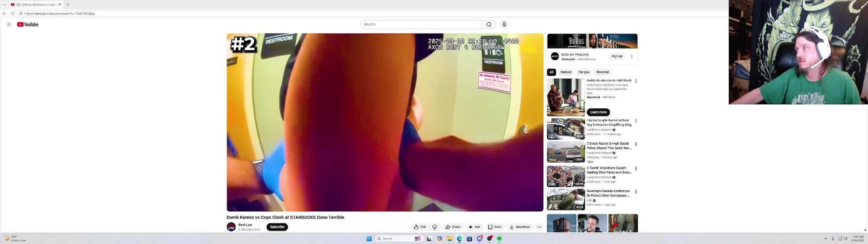Click Learn more on H&R Block ad
The image size is (868, 244).
coord(598,112)
